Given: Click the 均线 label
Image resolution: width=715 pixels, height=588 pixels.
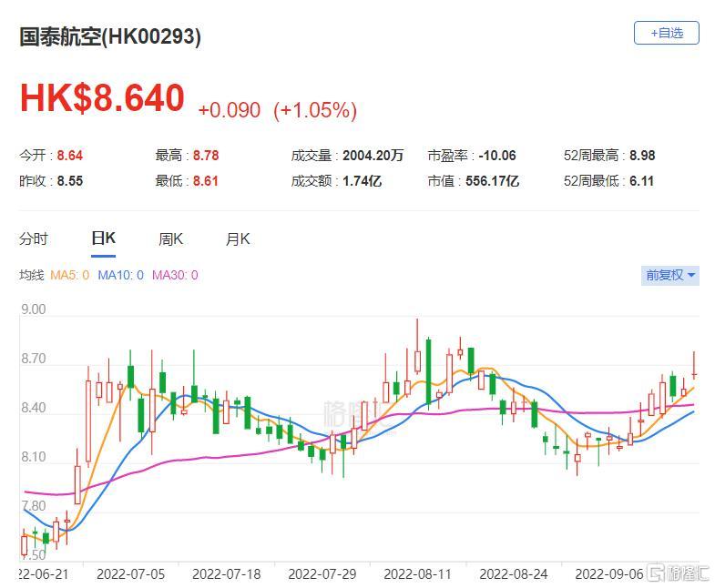Looking at the screenshot, I should [x=32, y=275].
